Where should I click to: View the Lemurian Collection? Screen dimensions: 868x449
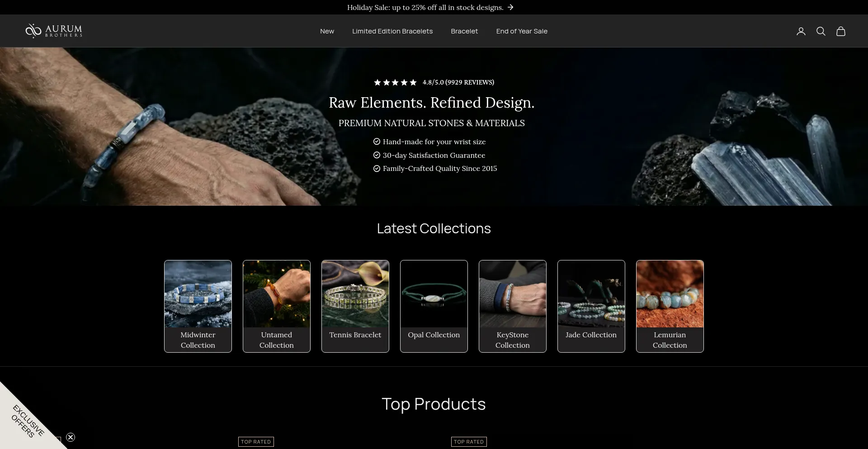click(670, 306)
